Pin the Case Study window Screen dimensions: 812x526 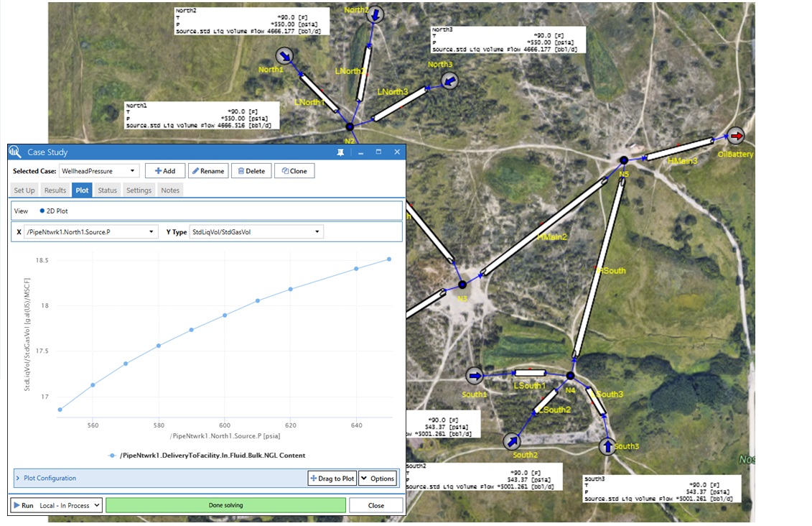pyautogui.click(x=340, y=152)
